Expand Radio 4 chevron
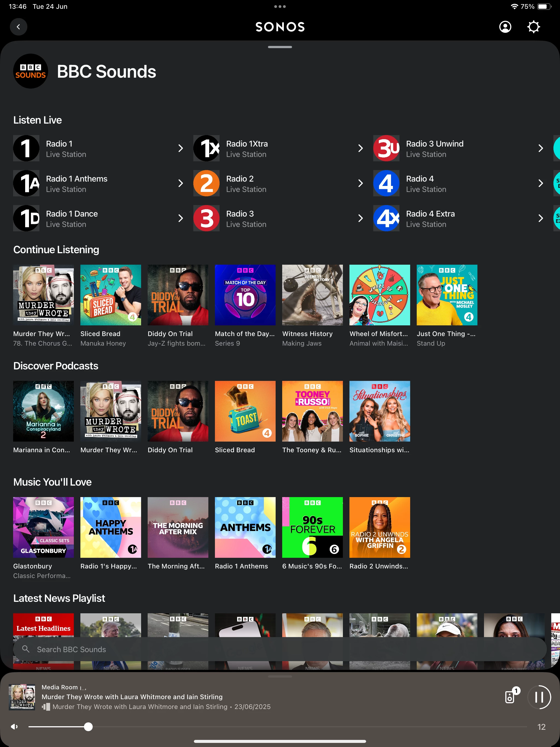 click(x=541, y=183)
